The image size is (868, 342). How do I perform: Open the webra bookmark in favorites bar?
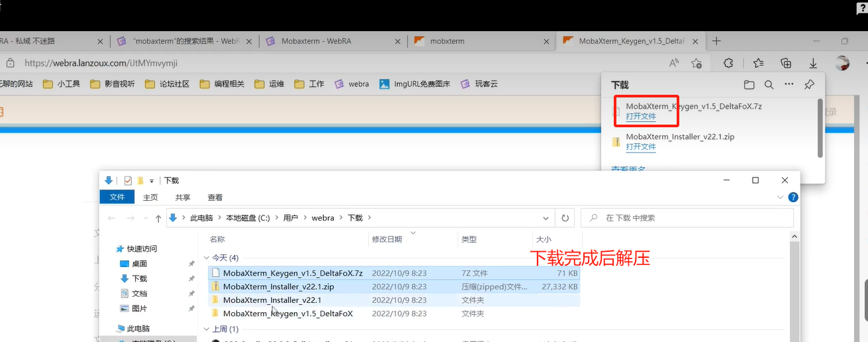pos(352,84)
